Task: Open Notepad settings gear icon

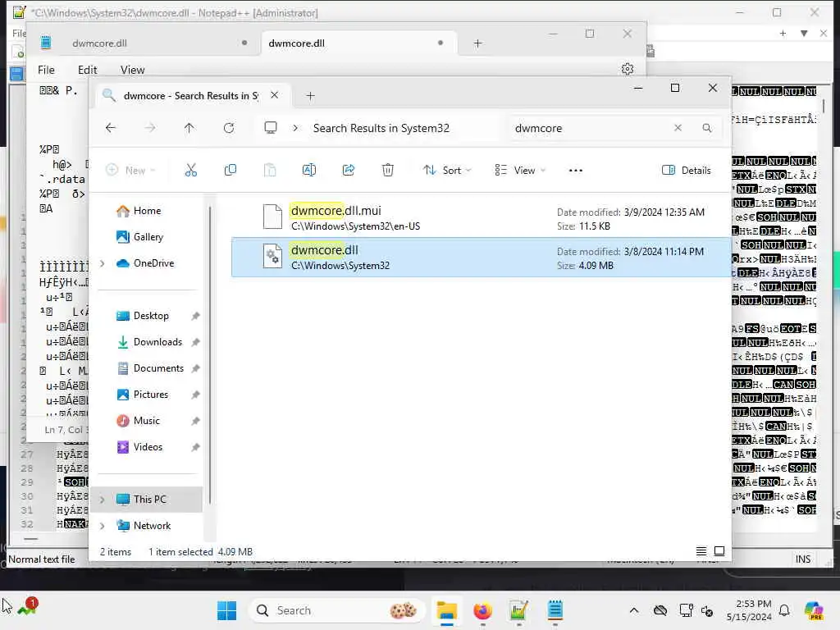Action: [628, 69]
